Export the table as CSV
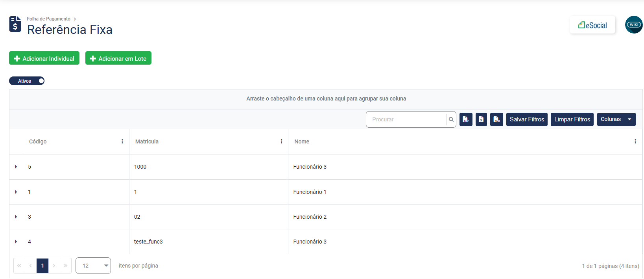 [496, 119]
